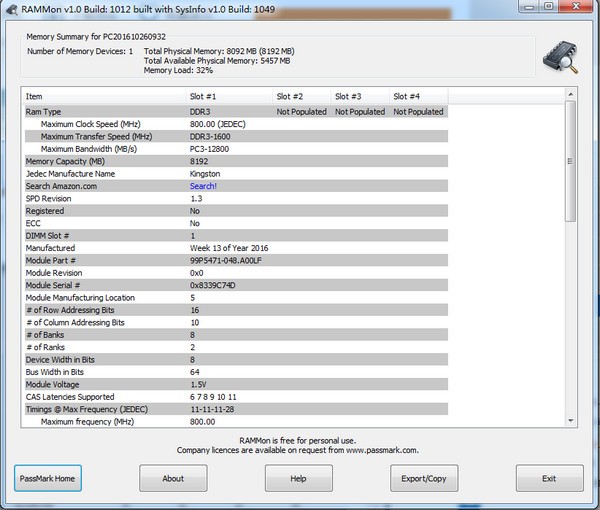Click the About button
This screenshot has width=600, height=510.
point(173,478)
